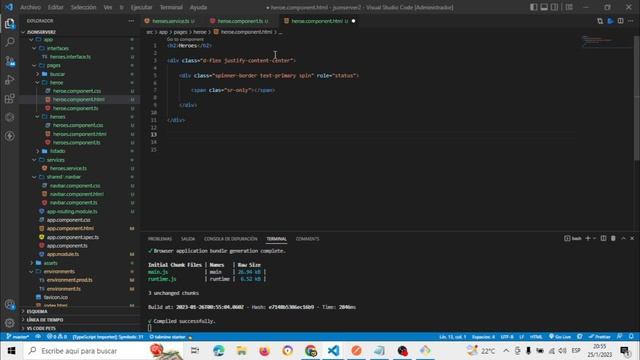Open errors and warnings counter
This screenshot has height=360, width=640.
tap(56, 337)
